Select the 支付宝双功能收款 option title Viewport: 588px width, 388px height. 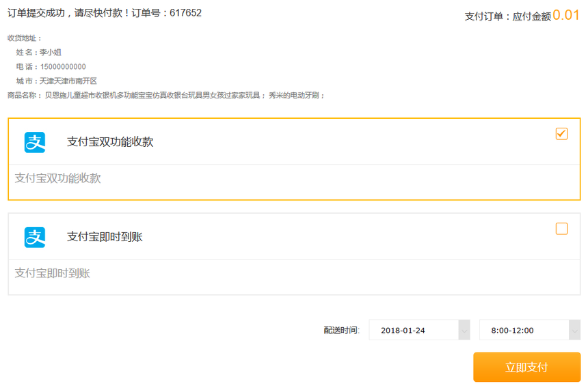click(110, 142)
